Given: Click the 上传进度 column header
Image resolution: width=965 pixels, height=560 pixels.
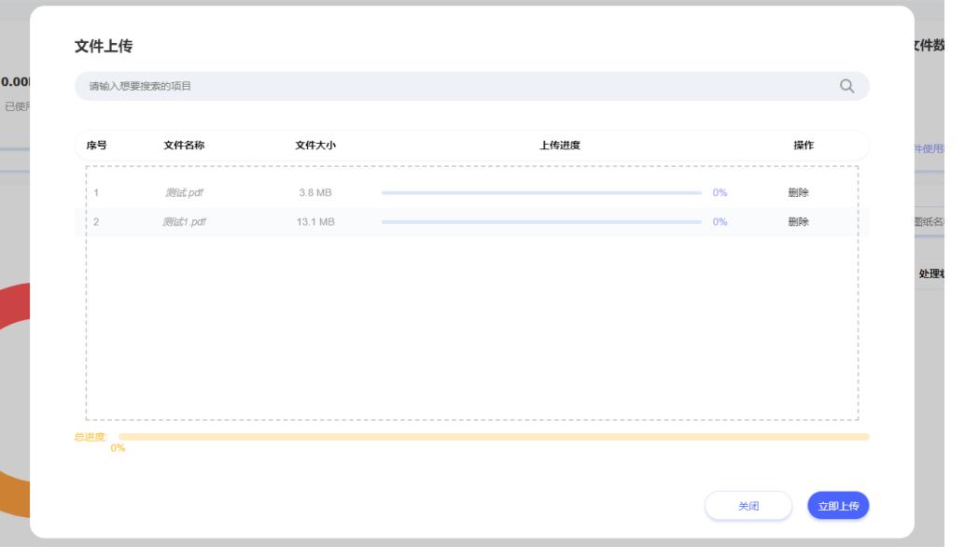Looking at the screenshot, I should point(560,146).
